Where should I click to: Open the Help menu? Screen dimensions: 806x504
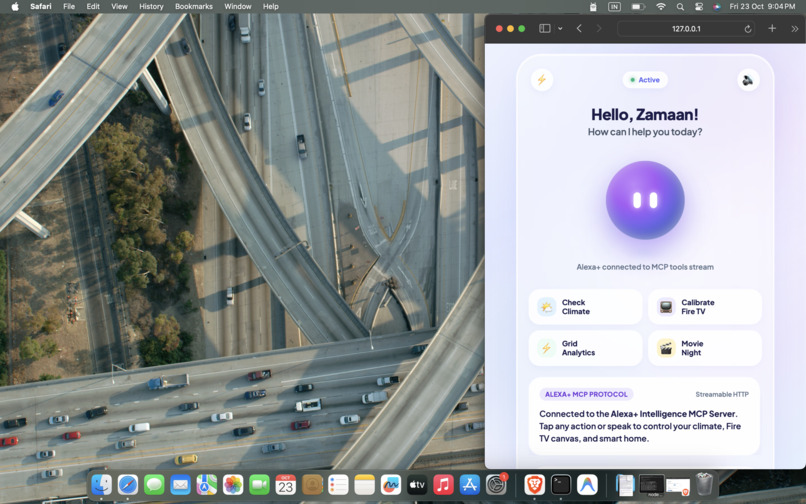[x=271, y=6]
